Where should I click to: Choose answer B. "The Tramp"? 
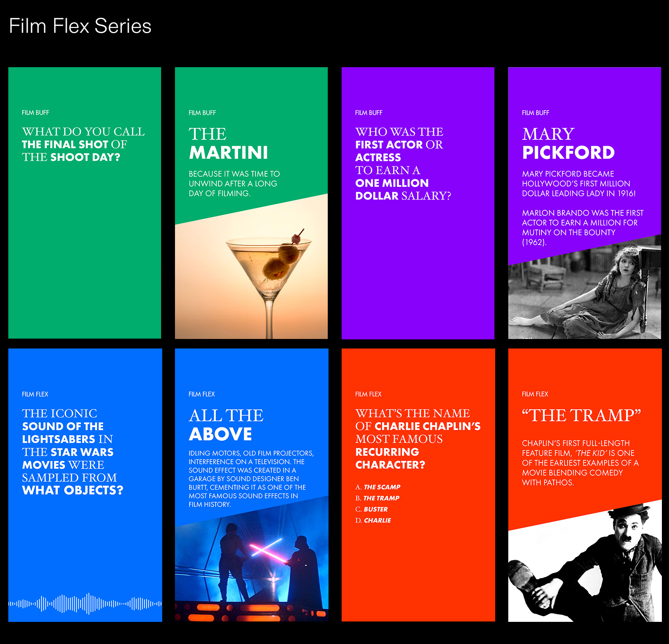378,498
